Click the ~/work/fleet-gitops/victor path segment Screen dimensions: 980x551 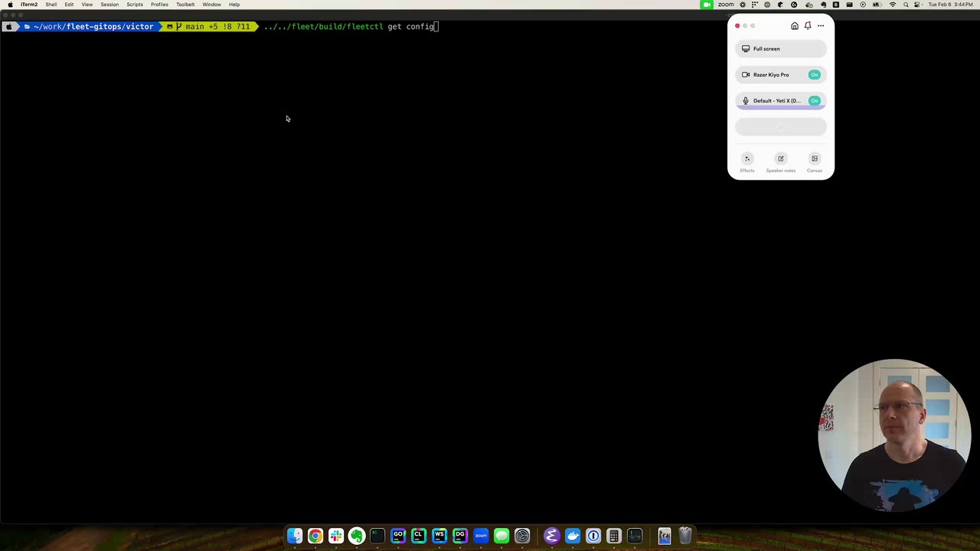point(93,27)
